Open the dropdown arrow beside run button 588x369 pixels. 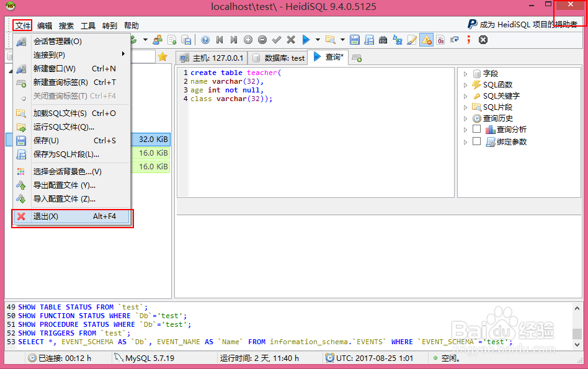click(318, 40)
